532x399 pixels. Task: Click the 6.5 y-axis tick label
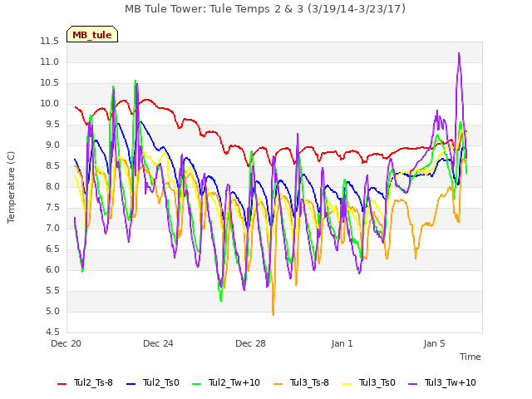52,249
